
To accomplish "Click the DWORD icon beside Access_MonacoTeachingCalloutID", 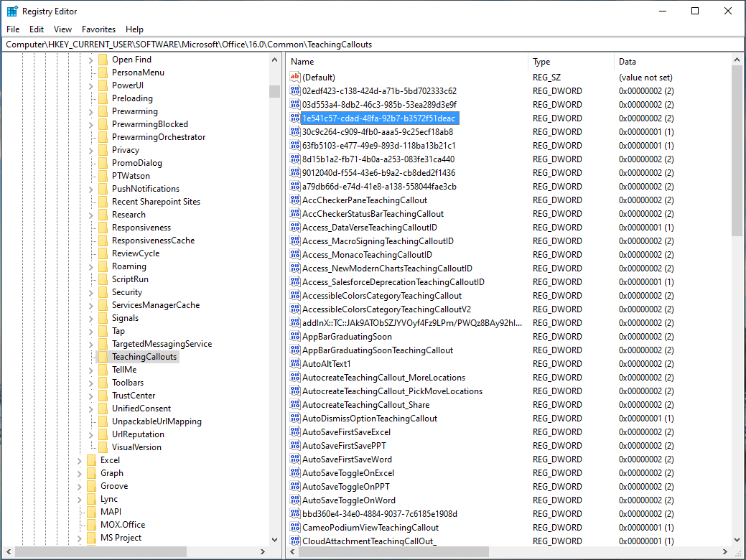I will (295, 255).
